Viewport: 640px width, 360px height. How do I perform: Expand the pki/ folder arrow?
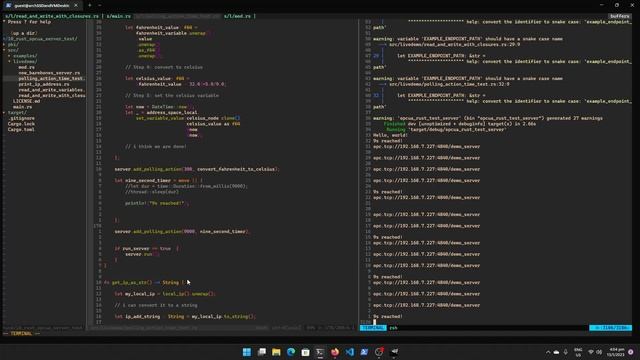tap(4, 44)
